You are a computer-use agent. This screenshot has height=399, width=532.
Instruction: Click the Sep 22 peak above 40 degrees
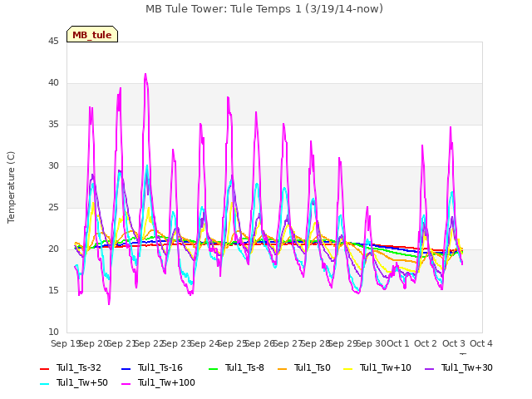tap(145, 75)
